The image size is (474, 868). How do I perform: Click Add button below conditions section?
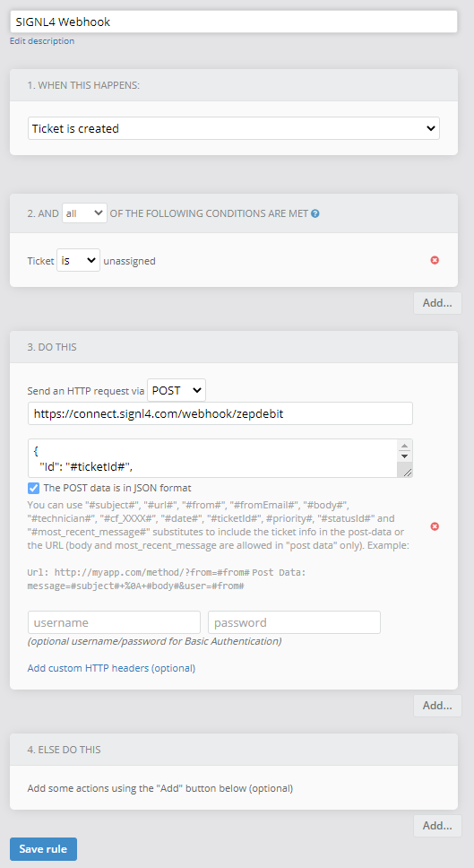pos(437,303)
